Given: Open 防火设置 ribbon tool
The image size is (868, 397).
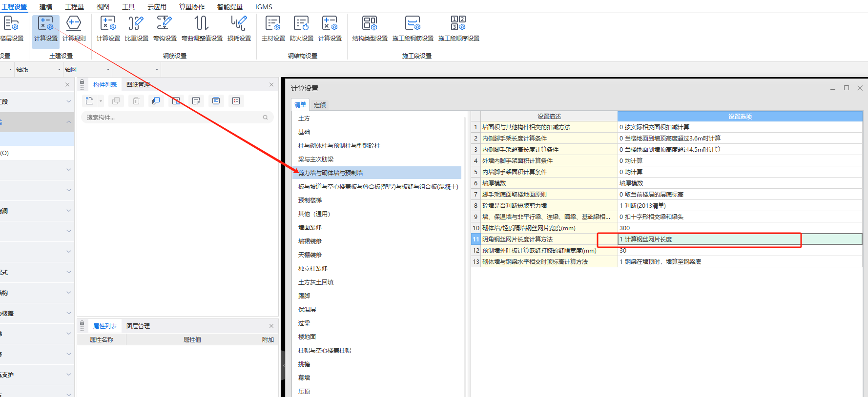Looking at the screenshot, I should 301,29.
